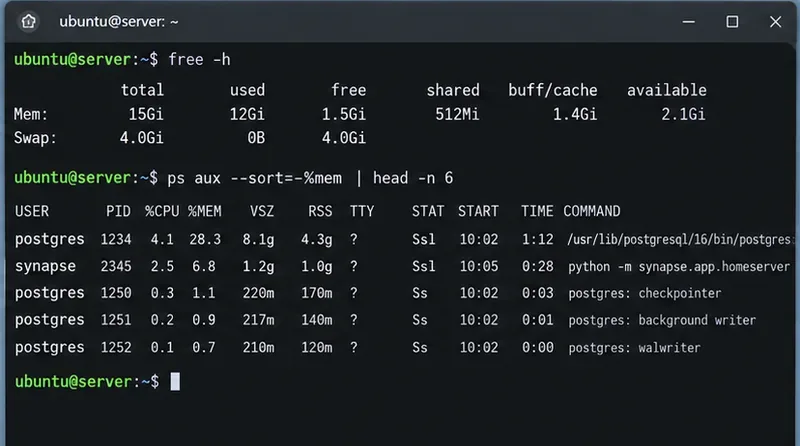
Task: Click 'postgres: checkpointer' command
Action: tap(644, 293)
